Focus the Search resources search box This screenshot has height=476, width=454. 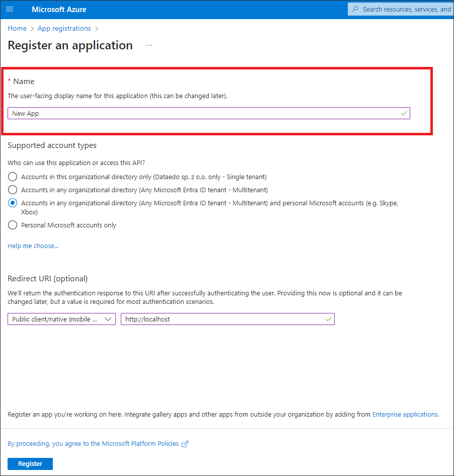click(x=405, y=9)
